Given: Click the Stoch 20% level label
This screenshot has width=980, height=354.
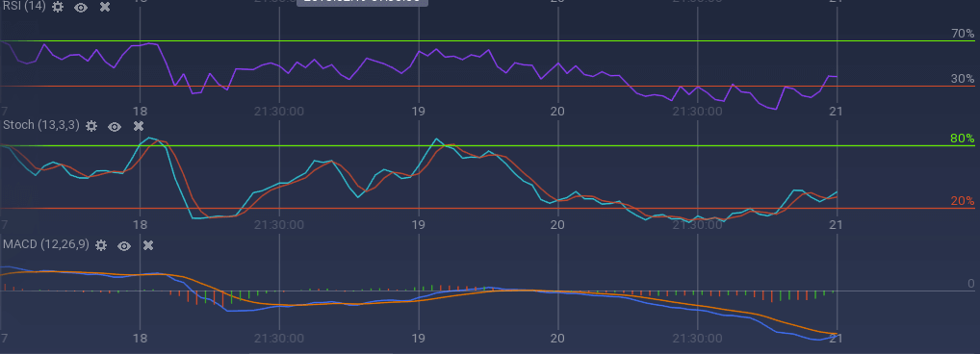Looking at the screenshot, I should click(x=963, y=201).
